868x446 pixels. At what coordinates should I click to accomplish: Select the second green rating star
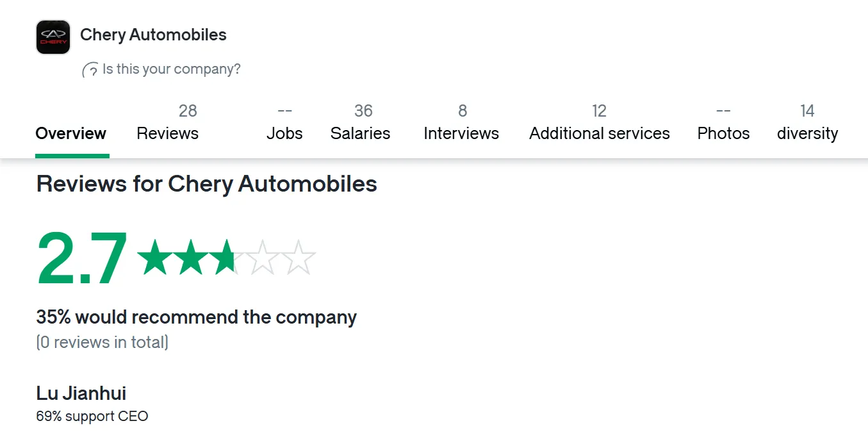191,257
